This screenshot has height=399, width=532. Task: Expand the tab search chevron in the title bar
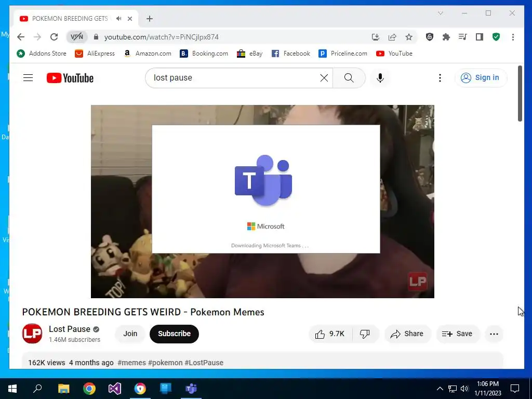(x=441, y=13)
